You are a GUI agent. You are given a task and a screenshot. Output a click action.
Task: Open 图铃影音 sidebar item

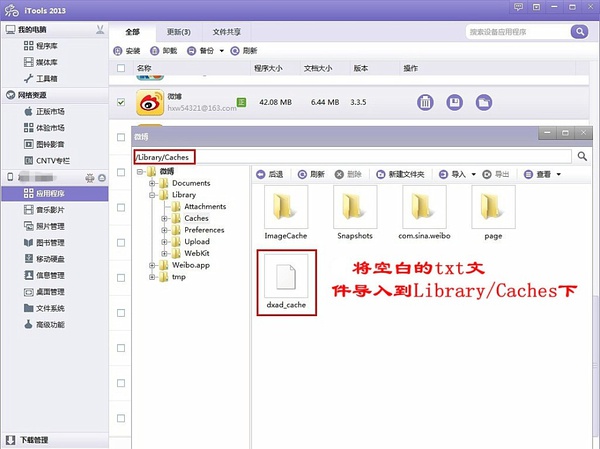pyautogui.click(x=44, y=144)
